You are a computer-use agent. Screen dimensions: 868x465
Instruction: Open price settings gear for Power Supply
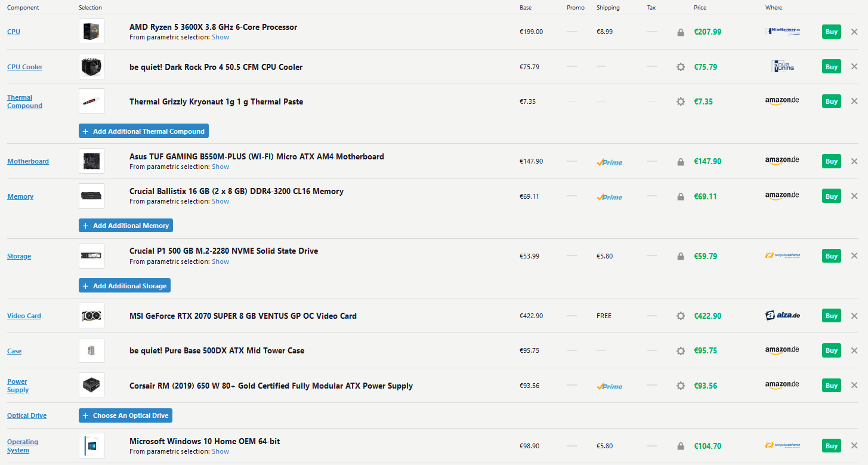click(681, 386)
